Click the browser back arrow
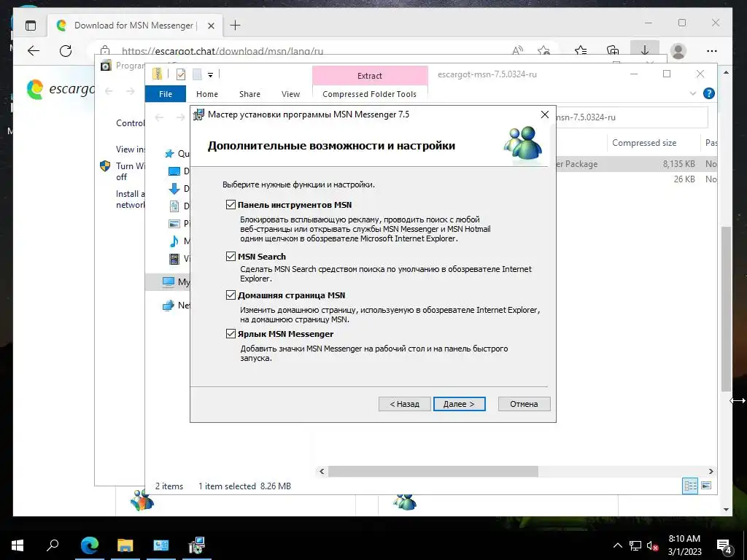Screen dimensions: 747x560 pos(34,50)
